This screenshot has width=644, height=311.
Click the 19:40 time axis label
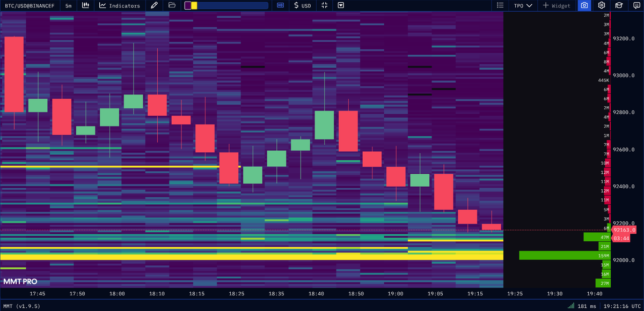click(594, 294)
